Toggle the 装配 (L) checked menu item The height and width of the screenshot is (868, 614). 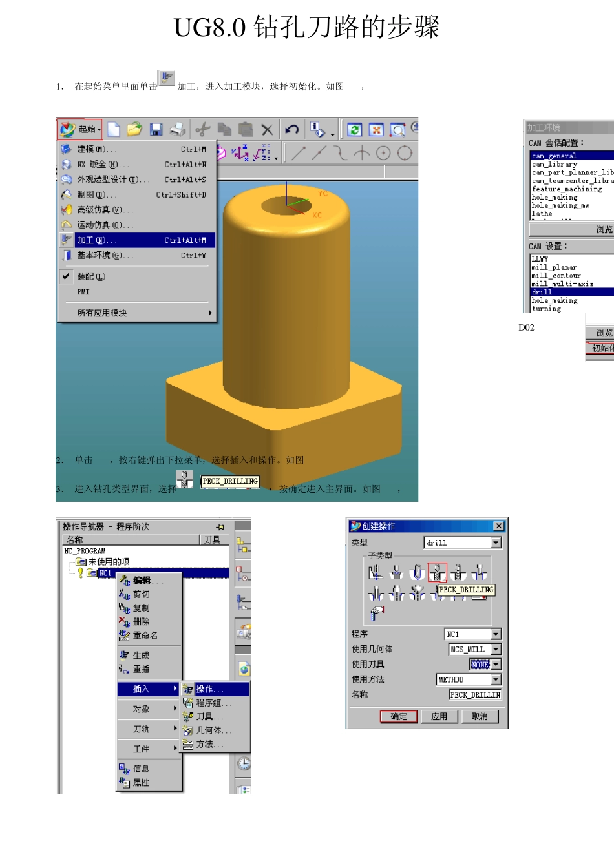pyautogui.click(x=136, y=276)
